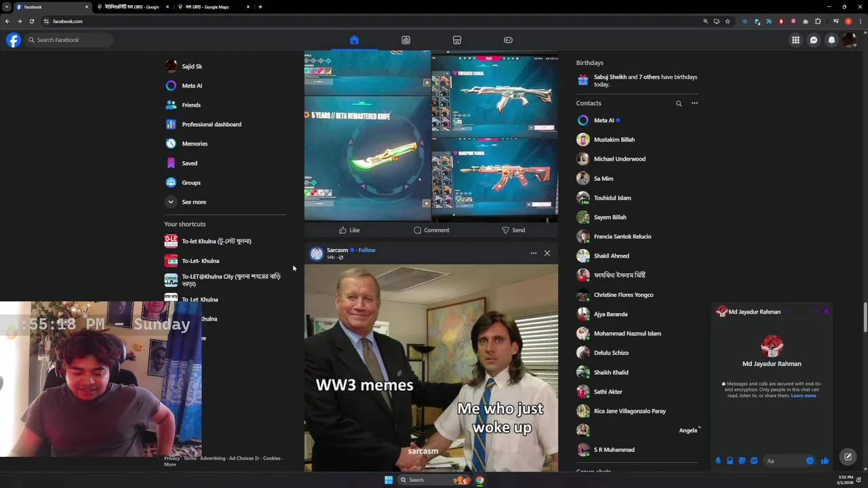Like the weapon skins post
Viewport: 868px width, 488px height.
pos(349,230)
